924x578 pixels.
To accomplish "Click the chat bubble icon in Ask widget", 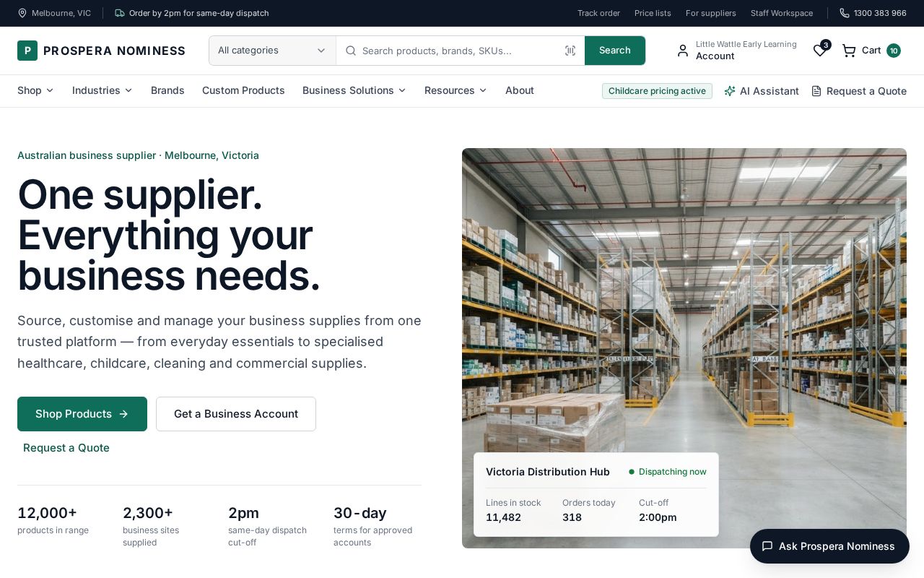I will click(767, 546).
